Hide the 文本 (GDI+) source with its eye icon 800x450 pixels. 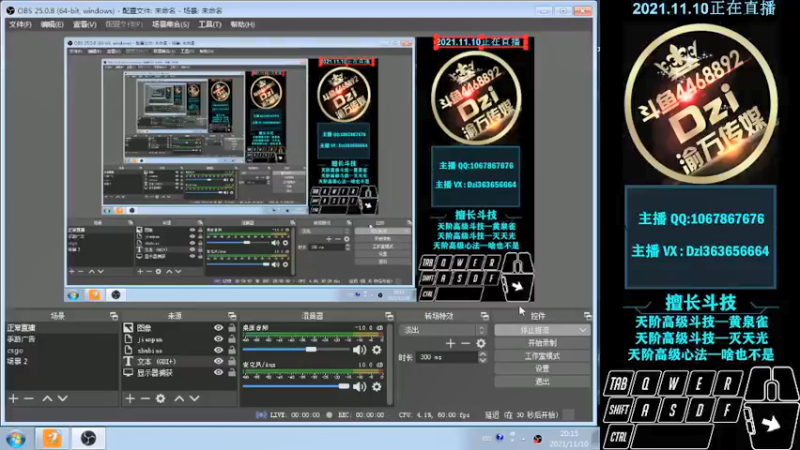pyautogui.click(x=218, y=361)
